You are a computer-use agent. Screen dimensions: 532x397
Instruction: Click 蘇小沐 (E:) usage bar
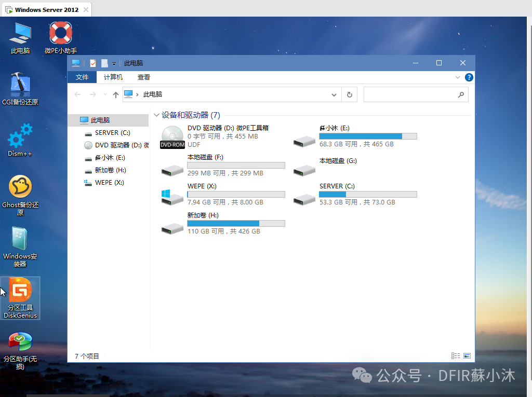[368, 136]
